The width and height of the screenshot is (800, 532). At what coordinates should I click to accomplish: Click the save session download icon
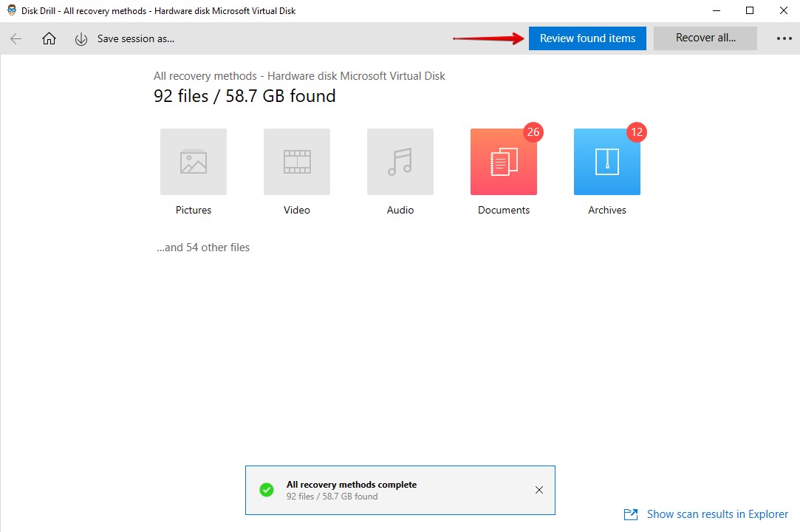point(81,39)
